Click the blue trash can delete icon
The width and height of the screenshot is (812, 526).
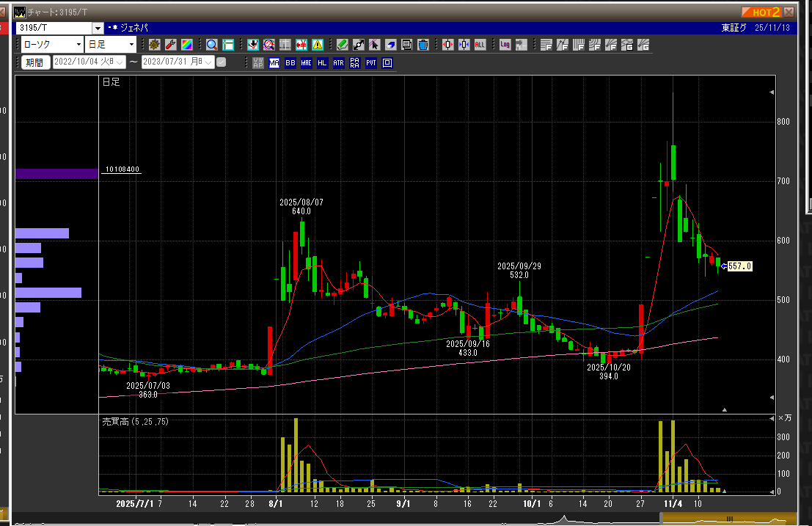pos(423,45)
